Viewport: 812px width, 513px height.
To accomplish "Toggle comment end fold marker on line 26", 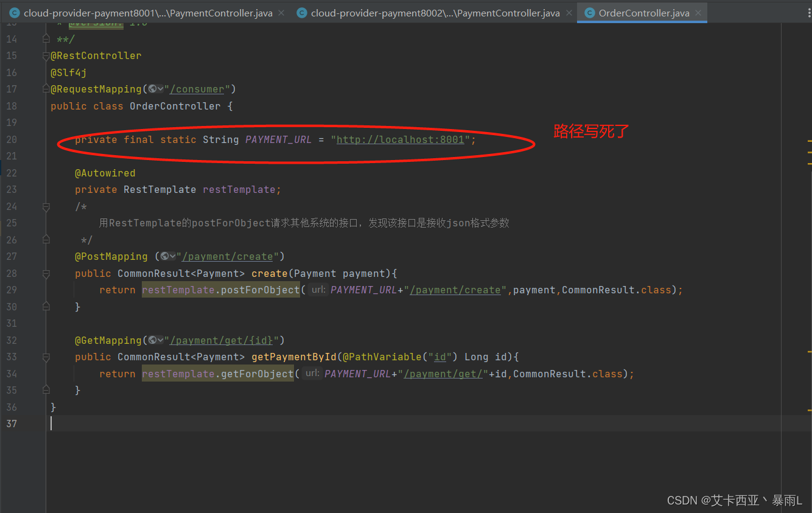I will pos(46,240).
